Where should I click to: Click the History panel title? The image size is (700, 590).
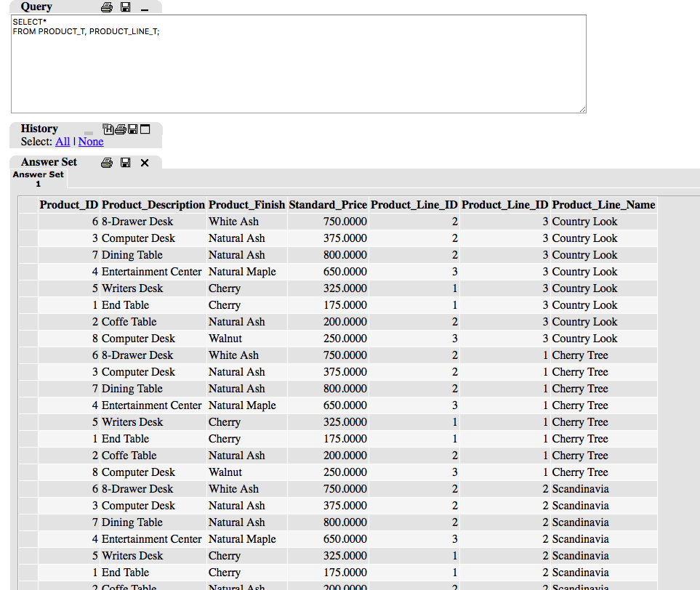click(39, 129)
